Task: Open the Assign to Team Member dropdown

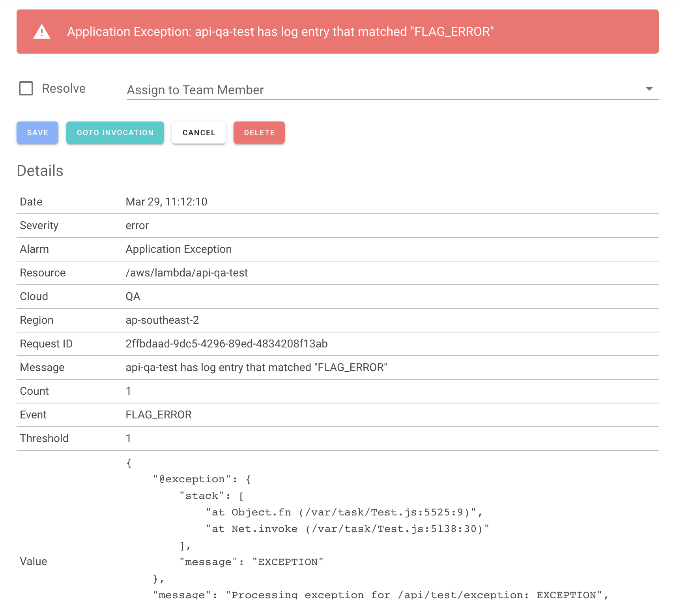Action: point(392,90)
